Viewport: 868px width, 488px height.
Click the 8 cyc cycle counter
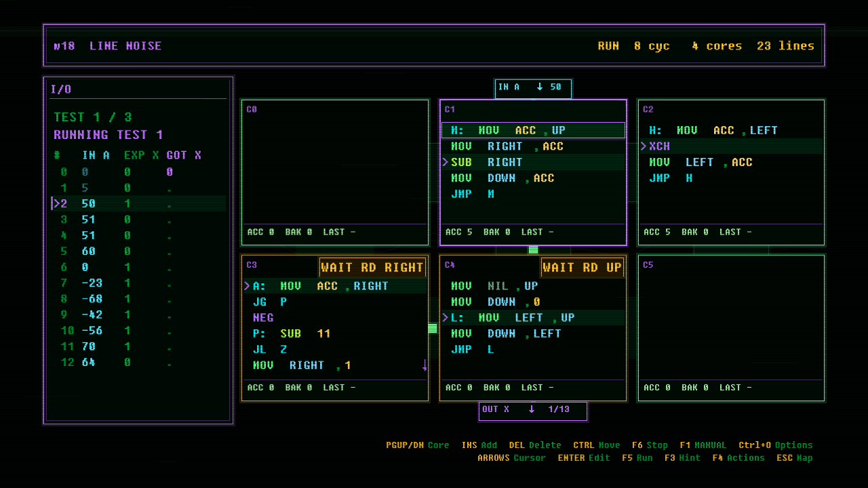click(652, 46)
